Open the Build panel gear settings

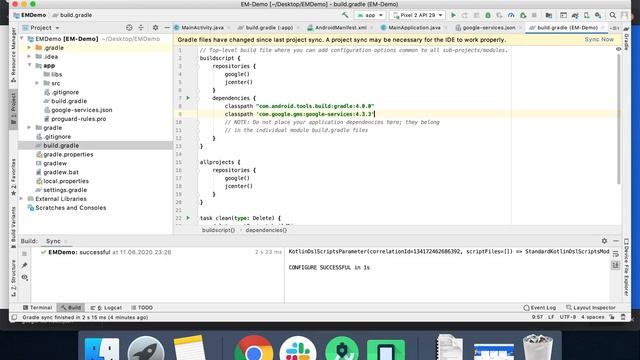pos(604,241)
